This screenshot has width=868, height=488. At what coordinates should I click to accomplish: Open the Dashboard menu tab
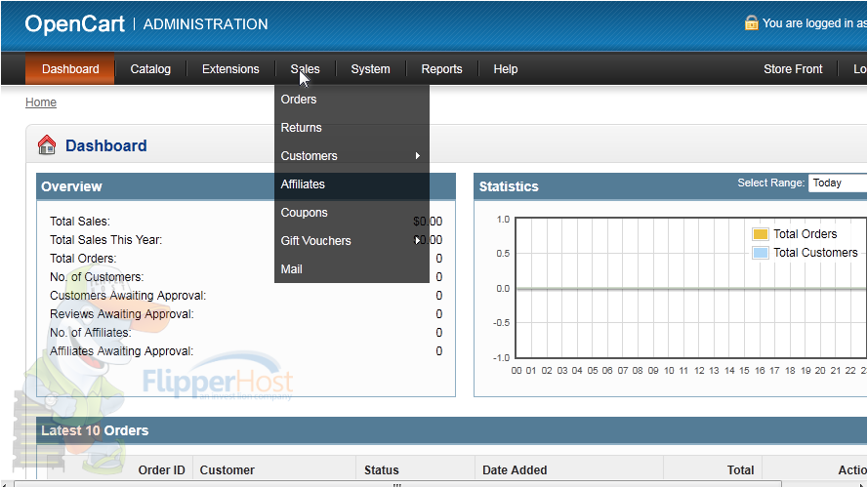point(70,69)
